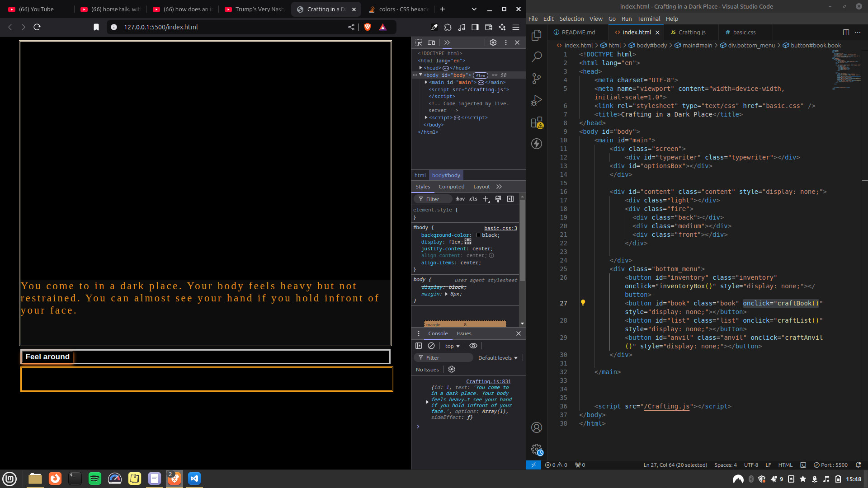Expand margin shorthand in body rule
Viewport: 868px width, 488px height.
tap(447, 294)
